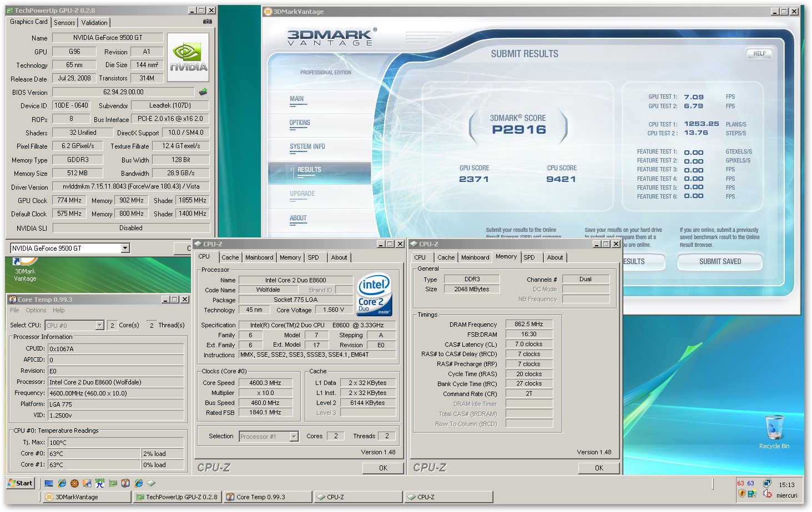The width and height of the screenshot is (812, 512).
Task: Open Cache tab in the CPU-Z processor window
Action: tap(230, 257)
